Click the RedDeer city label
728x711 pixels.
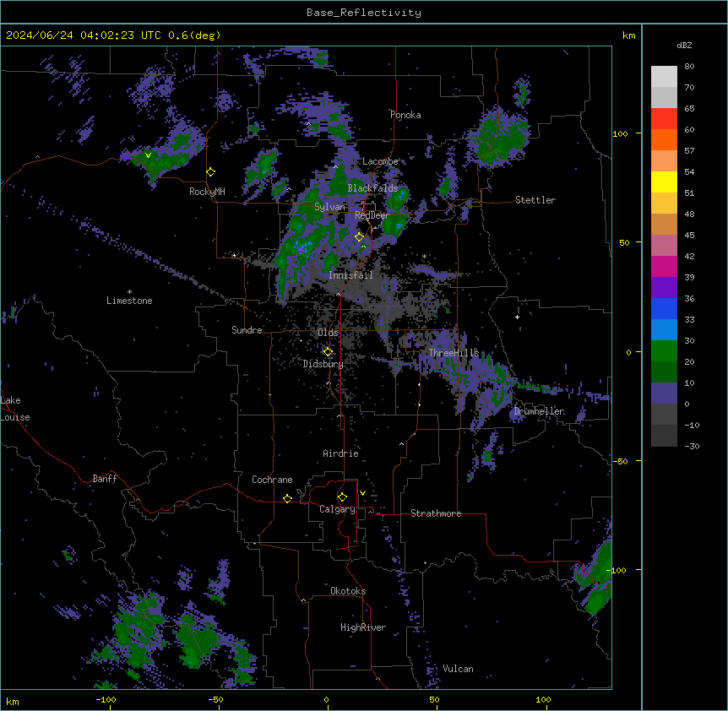372,215
